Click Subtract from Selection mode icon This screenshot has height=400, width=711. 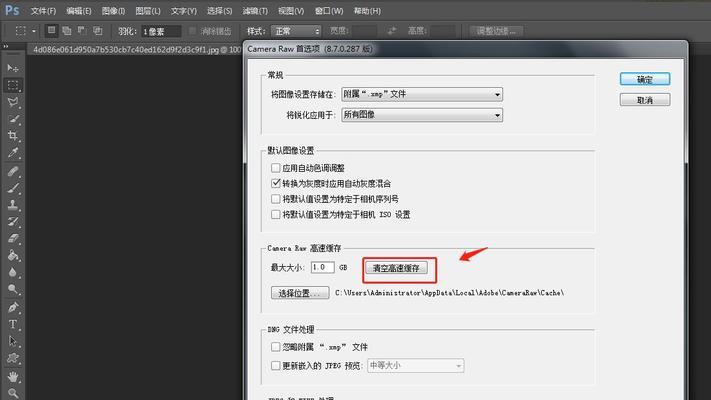[x=82, y=31]
